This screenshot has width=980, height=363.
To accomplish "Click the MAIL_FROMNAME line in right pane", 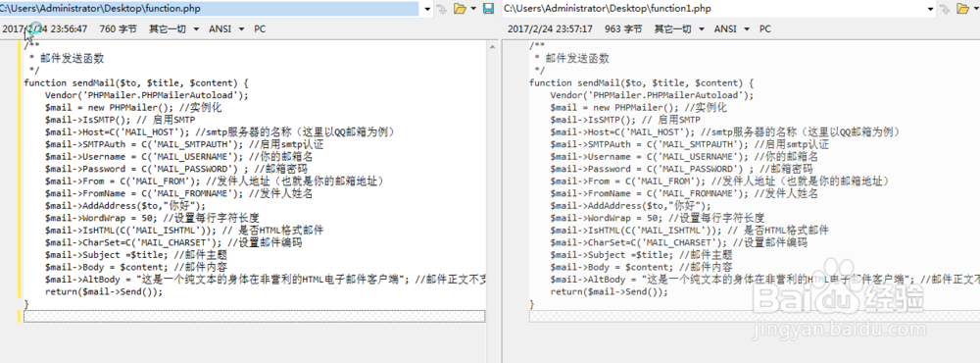I will click(684, 193).
